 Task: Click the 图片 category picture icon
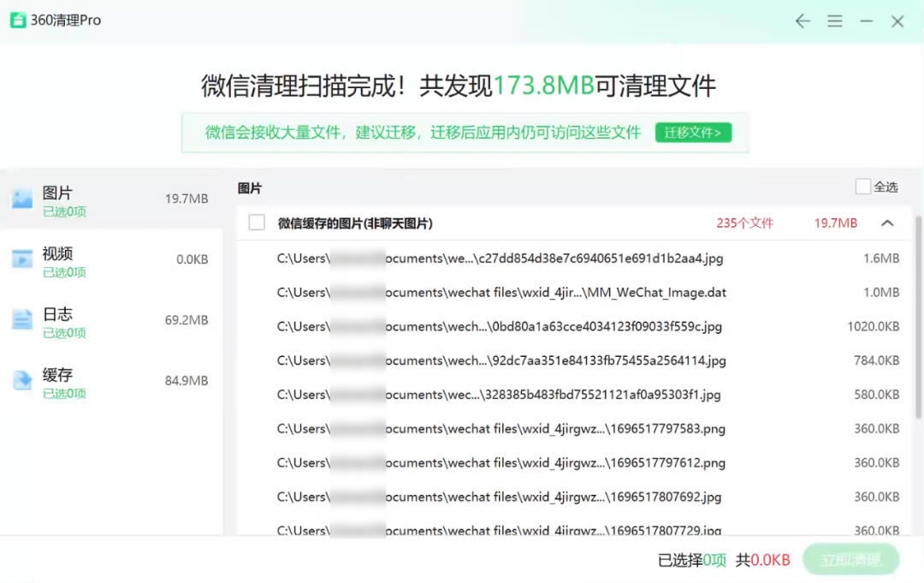click(x=22, y=199)
